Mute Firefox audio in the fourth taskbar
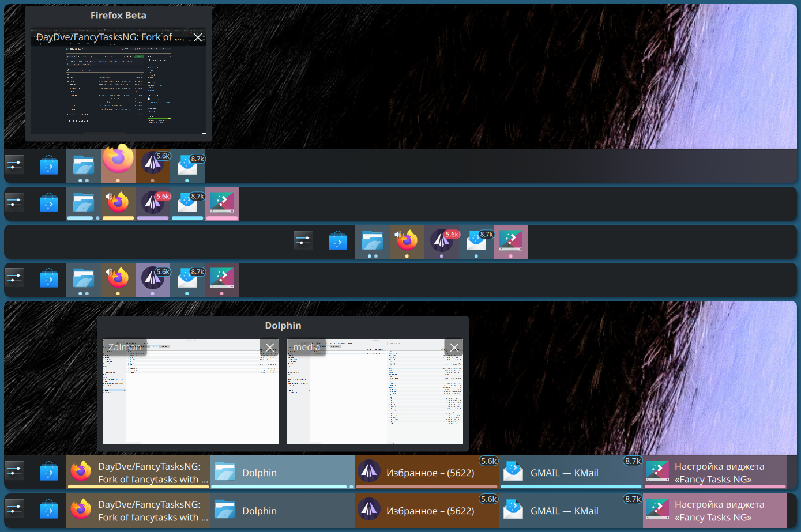This screenshot has width=801, height=532. [109, 273]
